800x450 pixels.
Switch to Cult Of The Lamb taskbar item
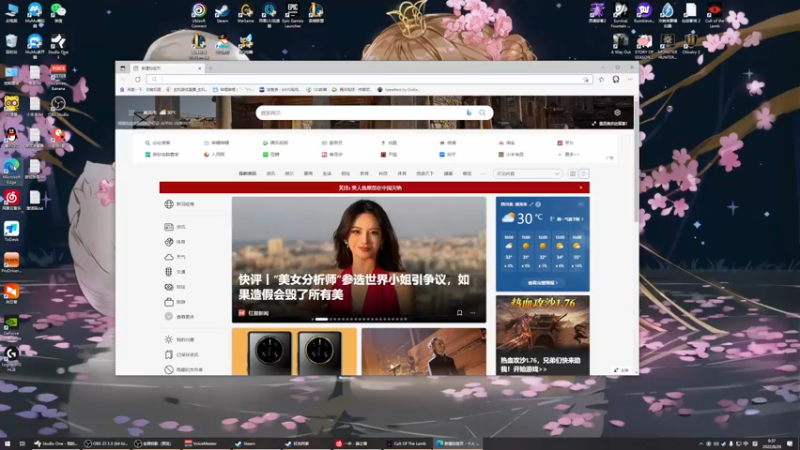[x=407, y=444]
